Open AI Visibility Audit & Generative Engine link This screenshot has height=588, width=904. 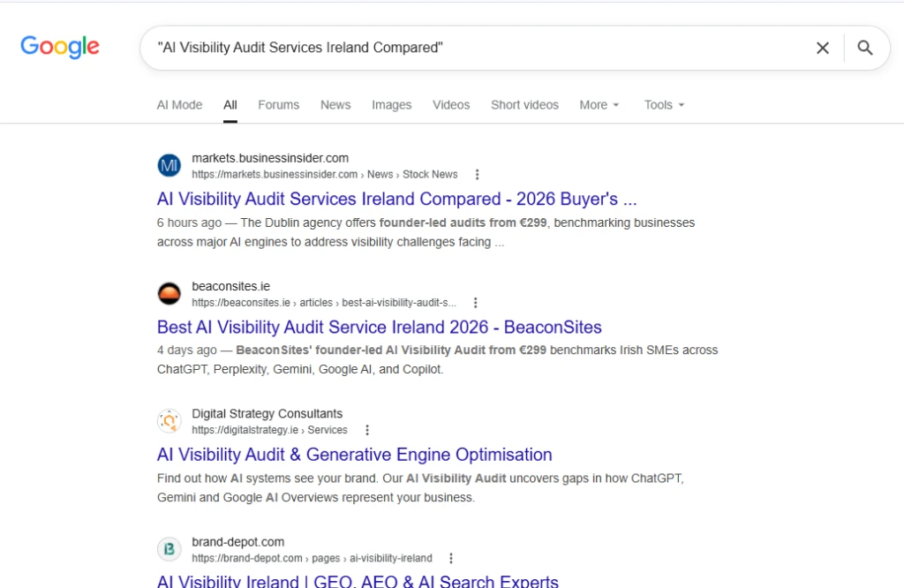click(x=355, y=455)
